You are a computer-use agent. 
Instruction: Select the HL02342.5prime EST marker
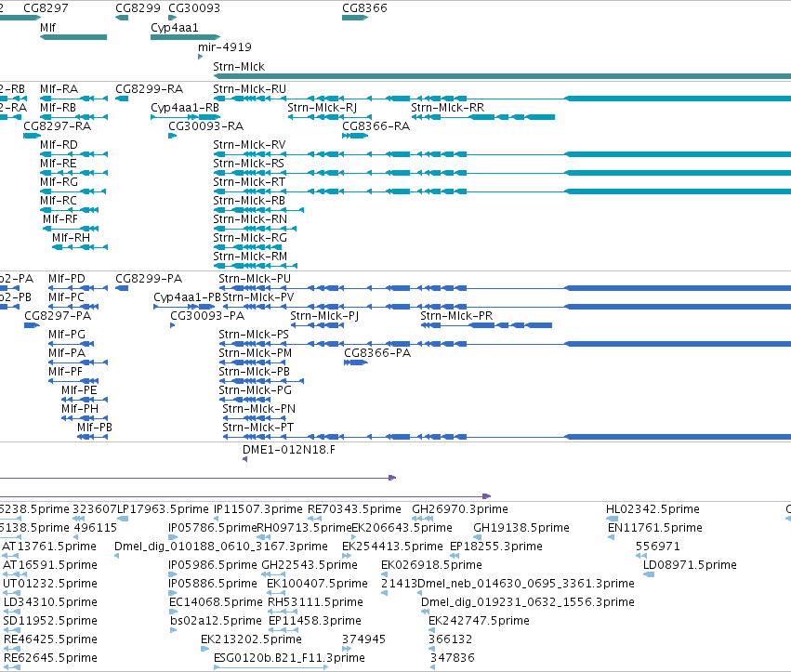click(x=612, y=519)
